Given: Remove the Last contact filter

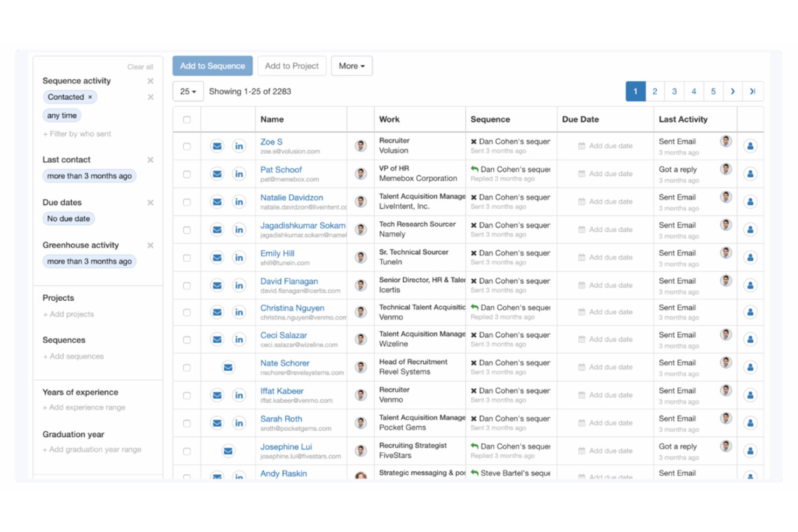Looking at the screenshot, I should pos(150,160).
